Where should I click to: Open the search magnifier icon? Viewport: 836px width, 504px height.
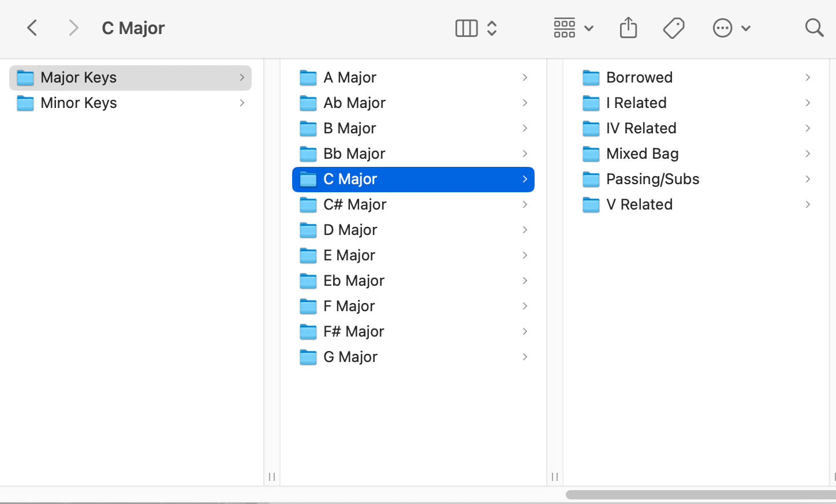tap(814, 28)
